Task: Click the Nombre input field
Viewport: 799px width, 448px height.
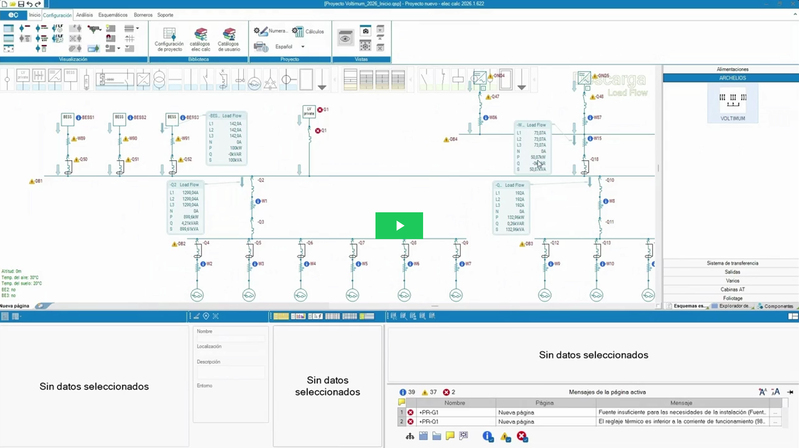Action: pyautogui.click(x=231, y=338)
